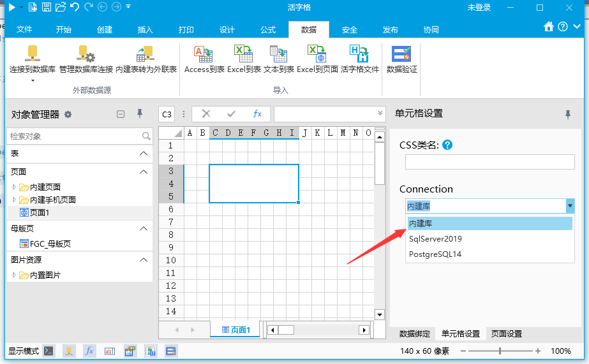Collapse the 母版页 section
This screenshot has width=589, height=364.
(144, 228)
